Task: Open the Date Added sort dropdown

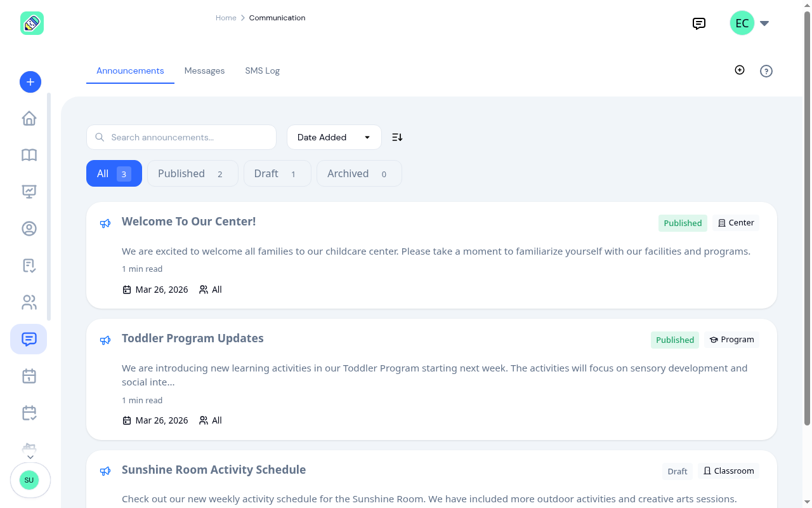Action: tap(334, 137)
